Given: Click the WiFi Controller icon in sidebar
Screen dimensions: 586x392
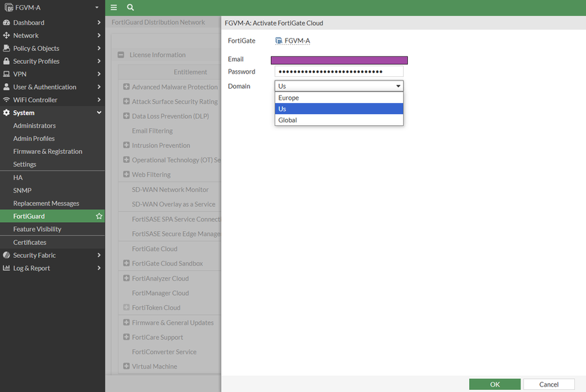Looking at the screenshot, I should [7, 100].
